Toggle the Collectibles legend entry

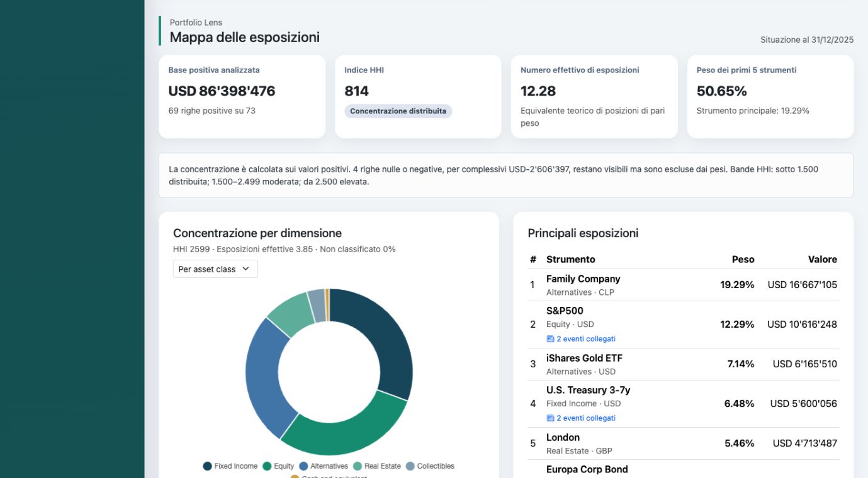click(x=430, y=466)
